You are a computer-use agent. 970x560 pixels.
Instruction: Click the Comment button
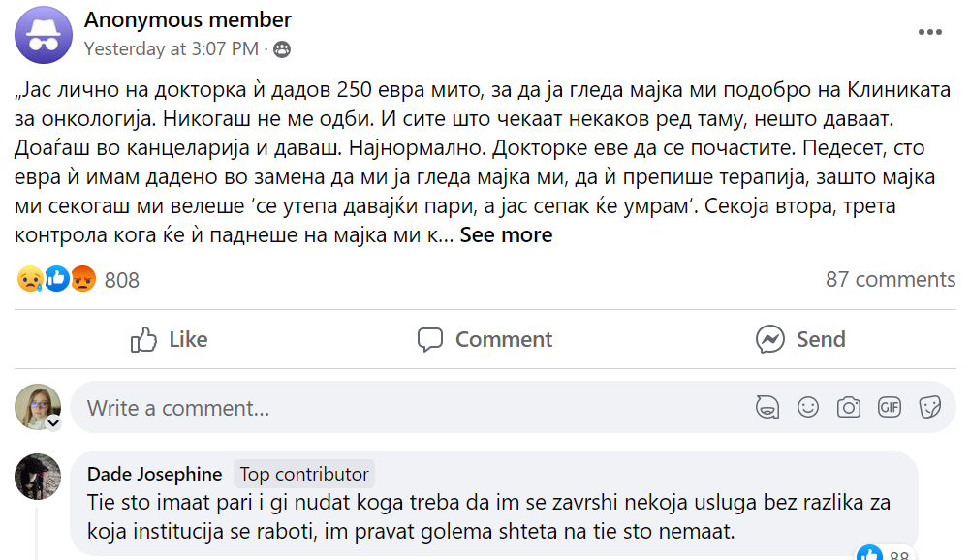pos(485,339)
